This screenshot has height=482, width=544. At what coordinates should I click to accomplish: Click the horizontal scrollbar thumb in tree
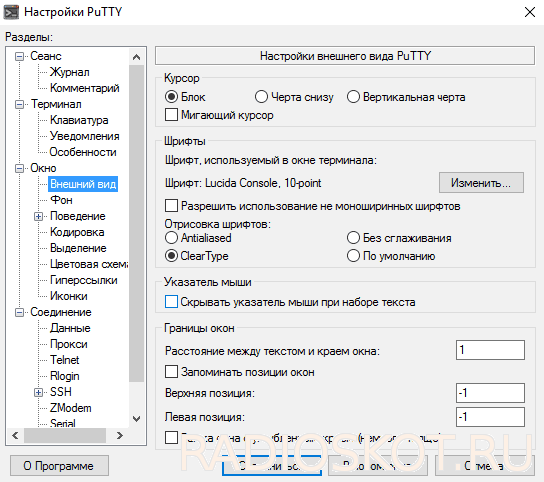point(65,436)
